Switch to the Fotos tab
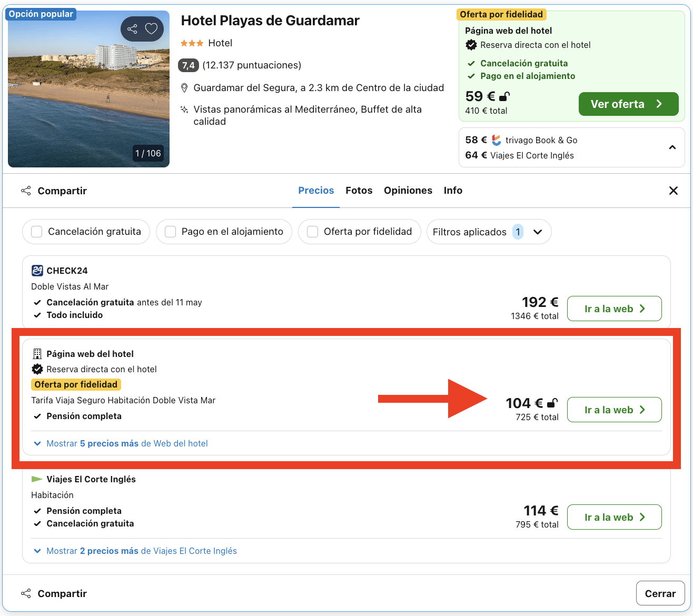This screenshot has width=693, height=616. pos(359,190)
